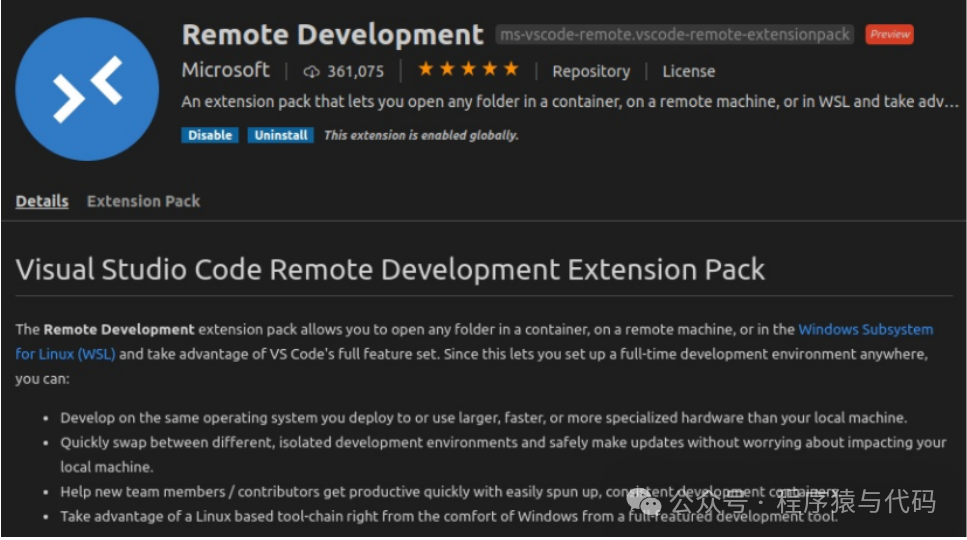This screenshot has width=967, height=540.
Task: Click the Remote Development title
Action: 332,35
